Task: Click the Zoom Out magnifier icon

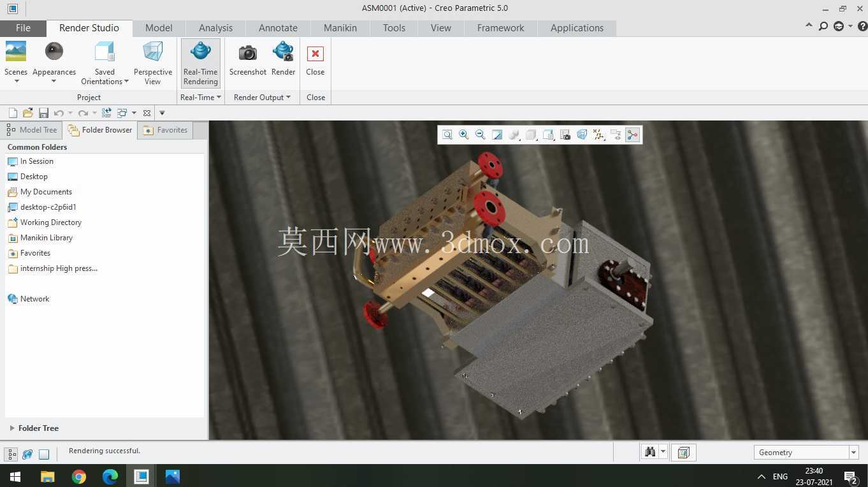Action: tap(481, 134)
